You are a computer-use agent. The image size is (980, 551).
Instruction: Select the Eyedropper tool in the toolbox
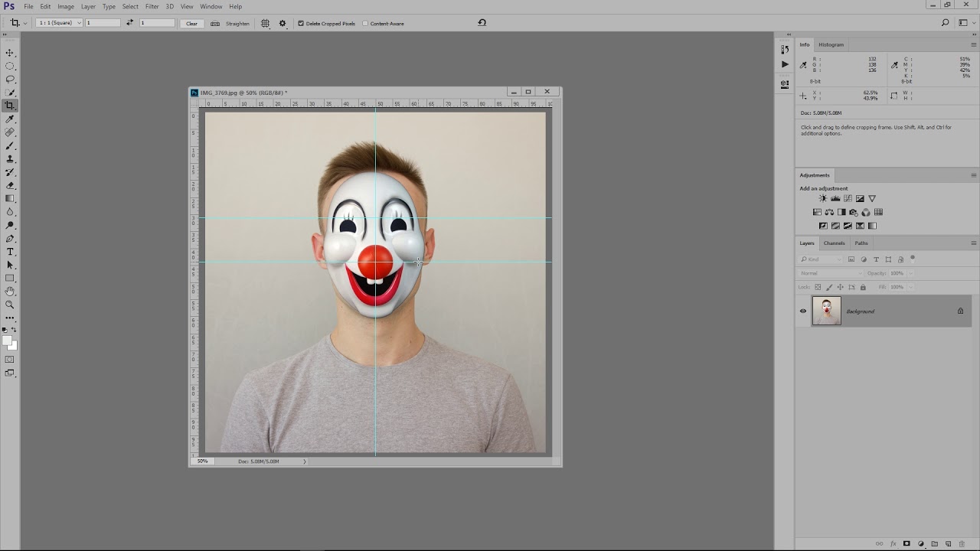[10, 119]
